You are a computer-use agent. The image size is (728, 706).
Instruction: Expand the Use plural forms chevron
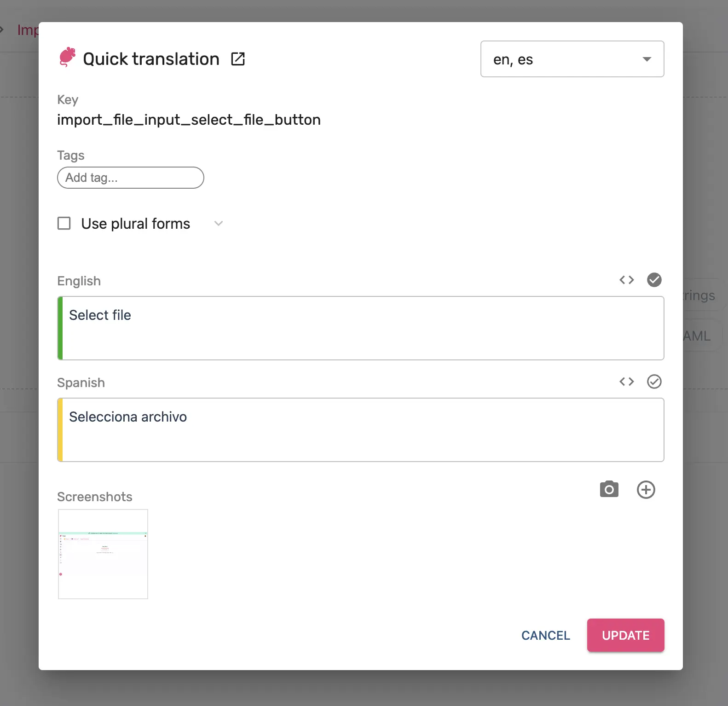click(219, 223)
